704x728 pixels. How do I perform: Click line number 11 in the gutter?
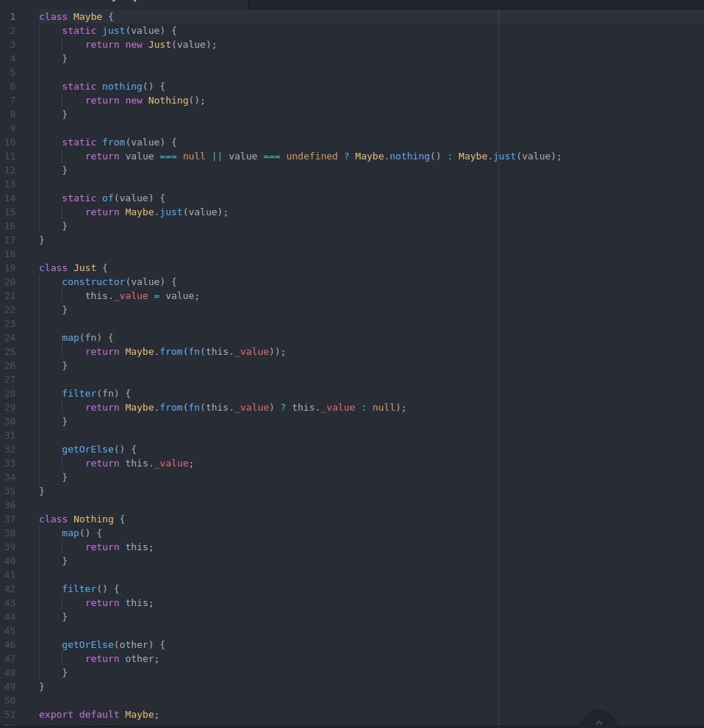[10, 156]
